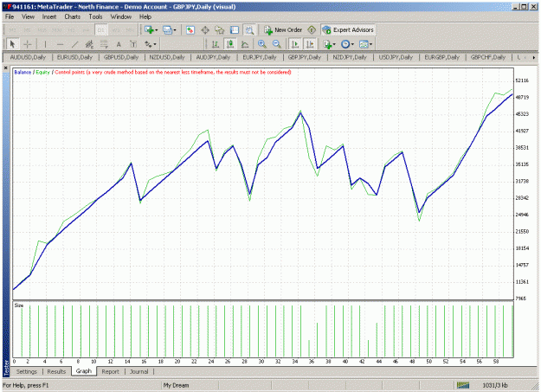Switch chart to candlesticks
The image size is (541, 392).
pos(230,44)
